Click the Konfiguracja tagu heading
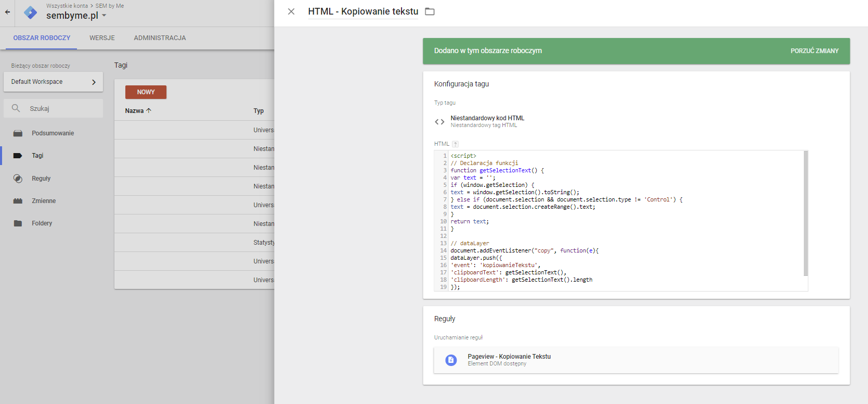The height and width of the screenshot is (404, 868). (x=461, y=84)
